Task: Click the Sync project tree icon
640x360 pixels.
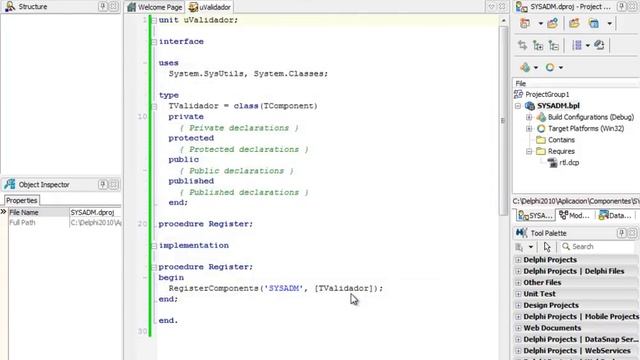Action: [x=522, y=45]
